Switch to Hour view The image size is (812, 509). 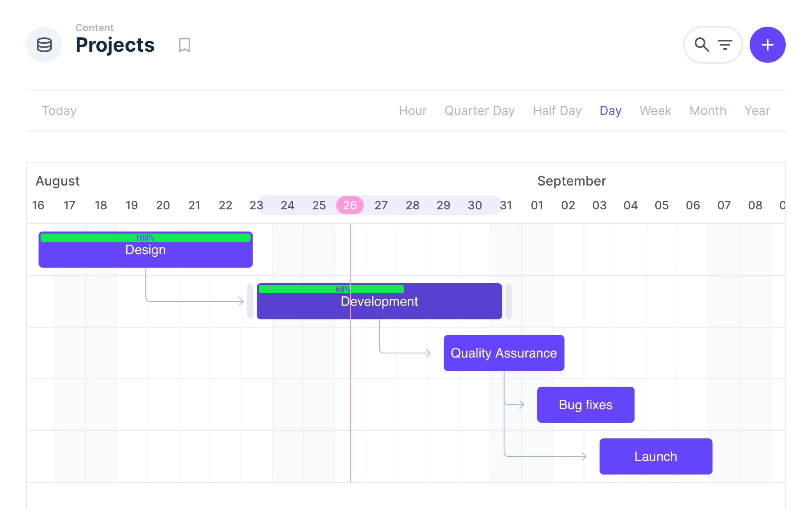[413, 111]
